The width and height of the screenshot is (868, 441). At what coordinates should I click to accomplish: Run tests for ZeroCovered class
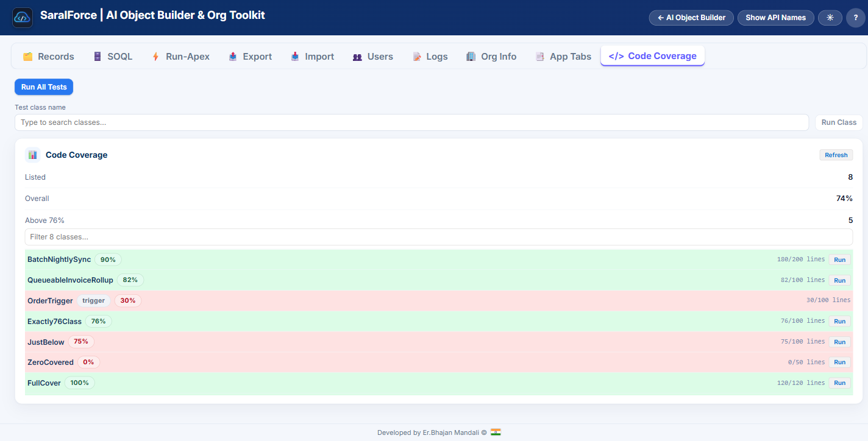click(x=839, y=362)
